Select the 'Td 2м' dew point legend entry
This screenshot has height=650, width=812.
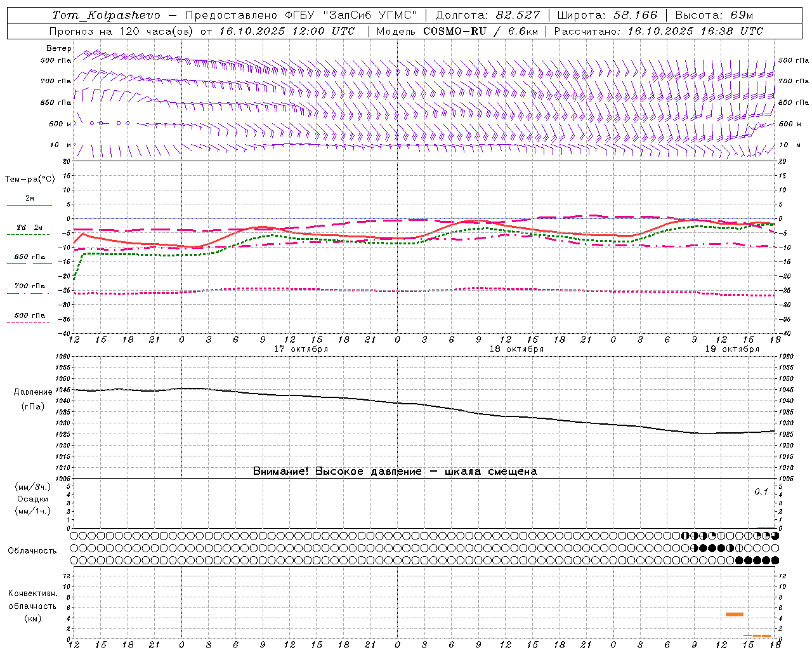click(x=30, y=227)
